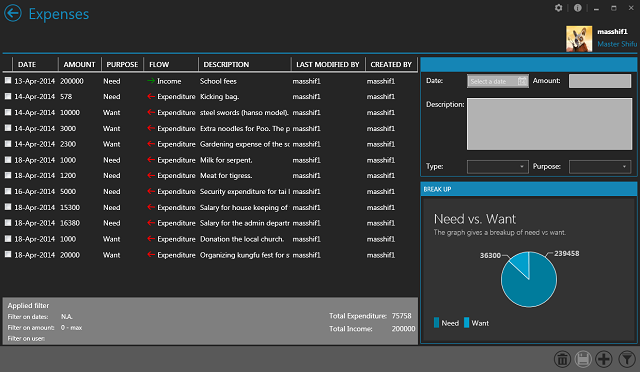
Task: Sort by the DATE column header
Action: click(27, 65)
